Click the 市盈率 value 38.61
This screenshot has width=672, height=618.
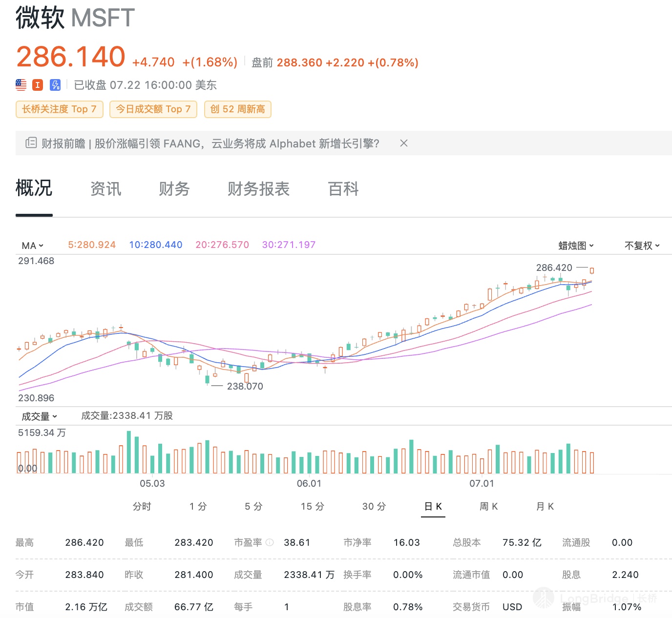click(297, 542)
